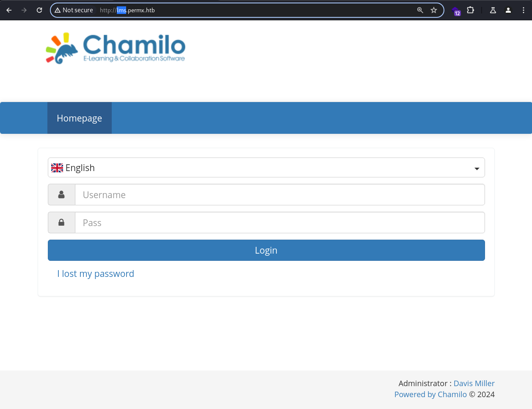Viewport: 532px width, 409px height.
Task: Focus the Pass password field
Action: (x=280, y=223)
